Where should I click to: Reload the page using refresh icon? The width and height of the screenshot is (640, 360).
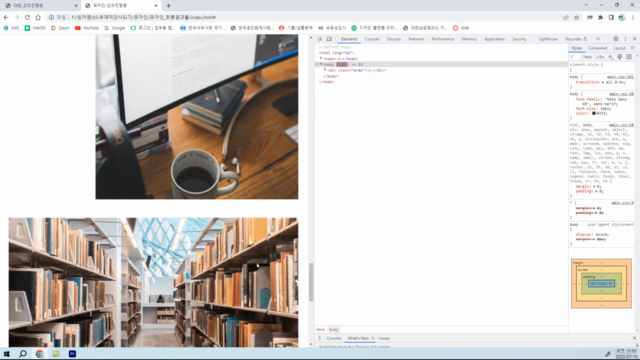click(x=27, y=18)
